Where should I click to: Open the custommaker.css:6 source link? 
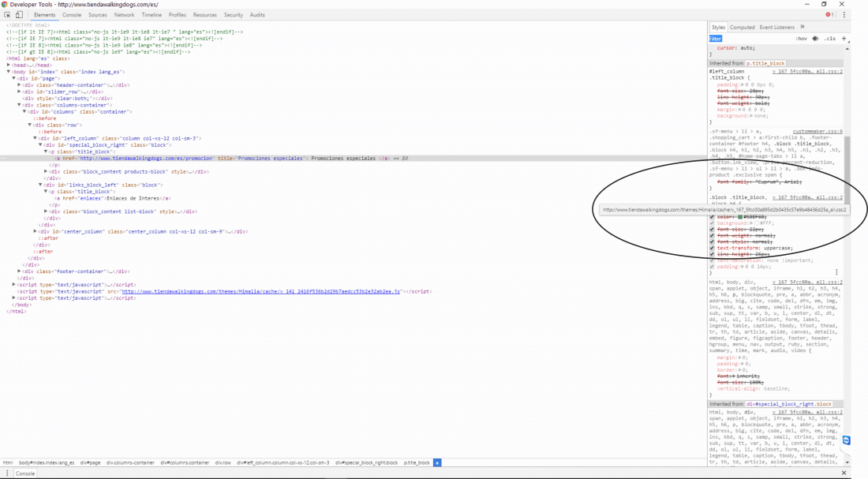pyautogui.click(x=817, y=132)
